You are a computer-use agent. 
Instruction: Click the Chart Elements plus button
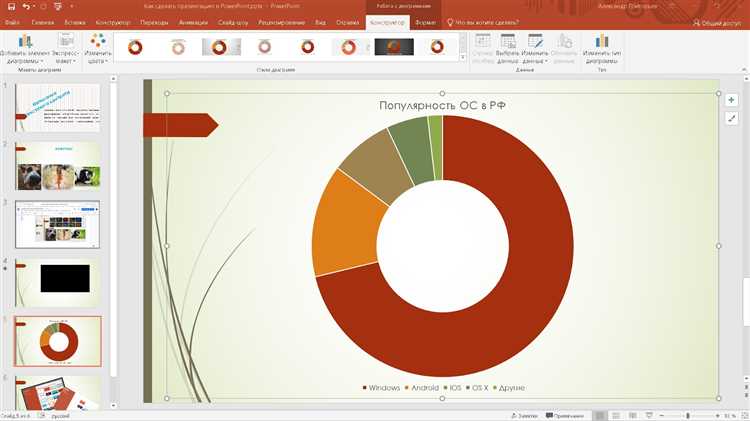pos(731,100)
